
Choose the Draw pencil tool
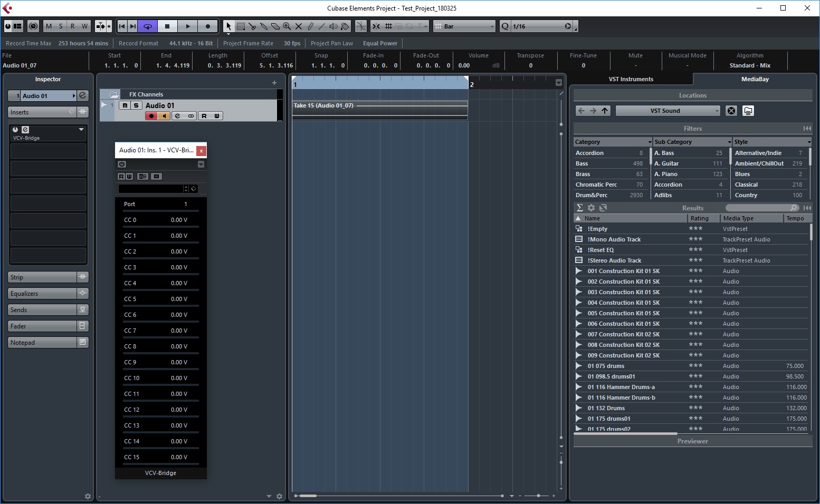click(x=310, y=26)
